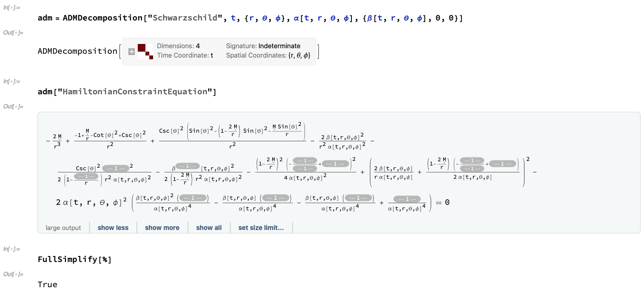Expand the lone elided pill above final α⁴

406,199
